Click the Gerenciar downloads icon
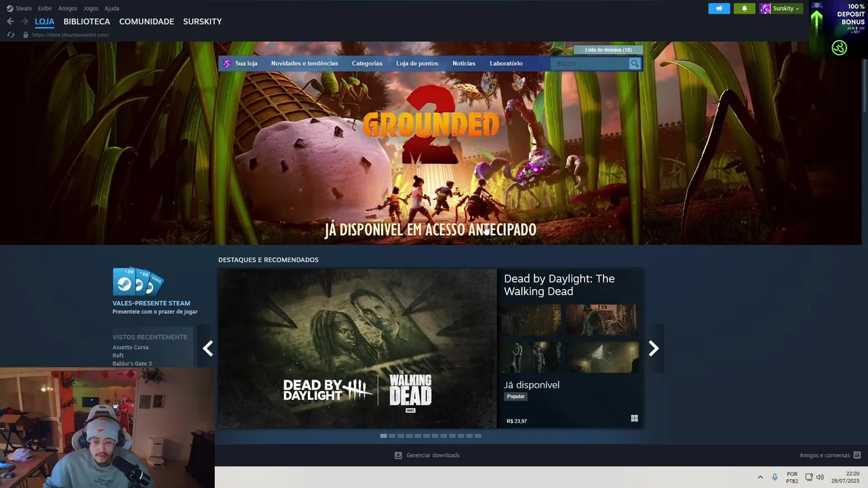This screenshot has height=488, width=868. 398,455
